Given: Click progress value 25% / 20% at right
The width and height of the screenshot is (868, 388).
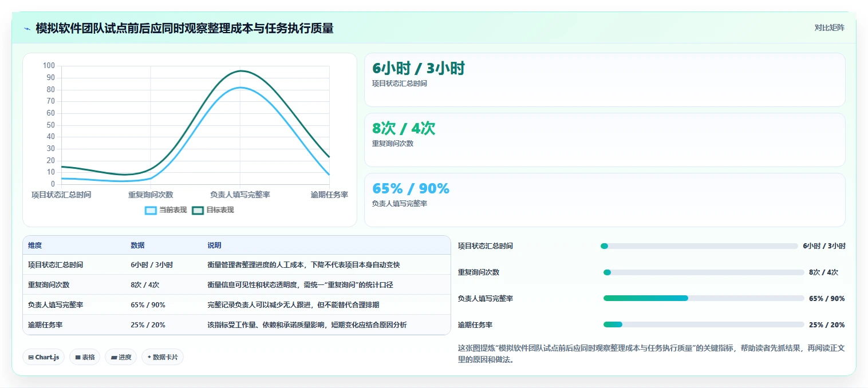Looking at the screenshot, I should tap(826, 325).
